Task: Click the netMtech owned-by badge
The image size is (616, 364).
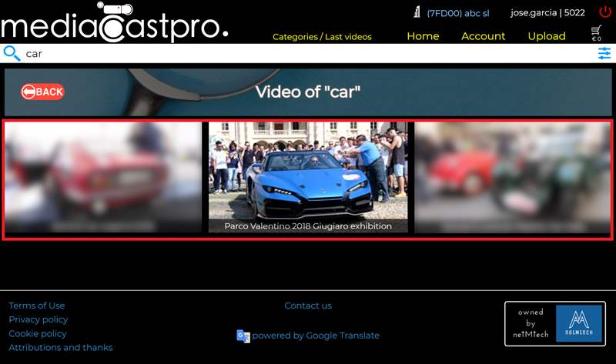Action: click(x=554, y=323)
